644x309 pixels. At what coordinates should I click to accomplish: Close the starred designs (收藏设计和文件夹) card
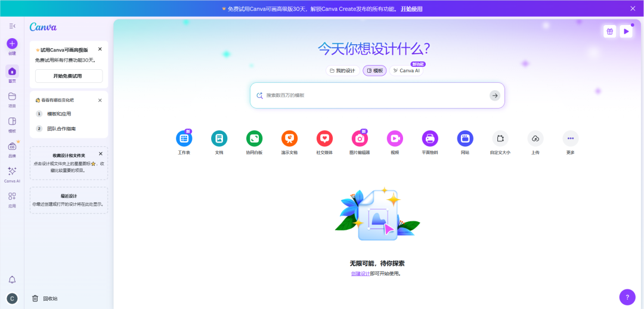coord(101,154)
